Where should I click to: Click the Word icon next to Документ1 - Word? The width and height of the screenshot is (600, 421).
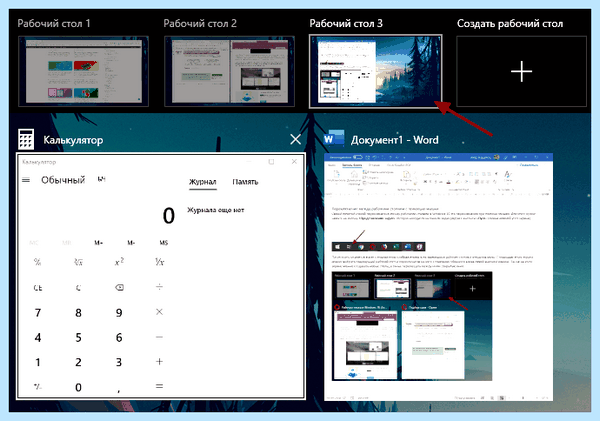(334, 139)
